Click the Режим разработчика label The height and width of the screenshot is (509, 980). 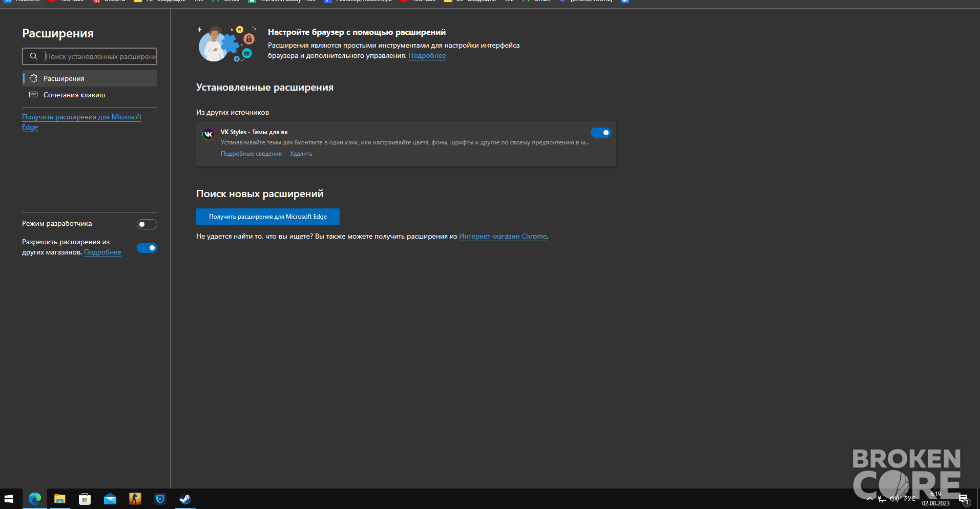tap(57, 224)
